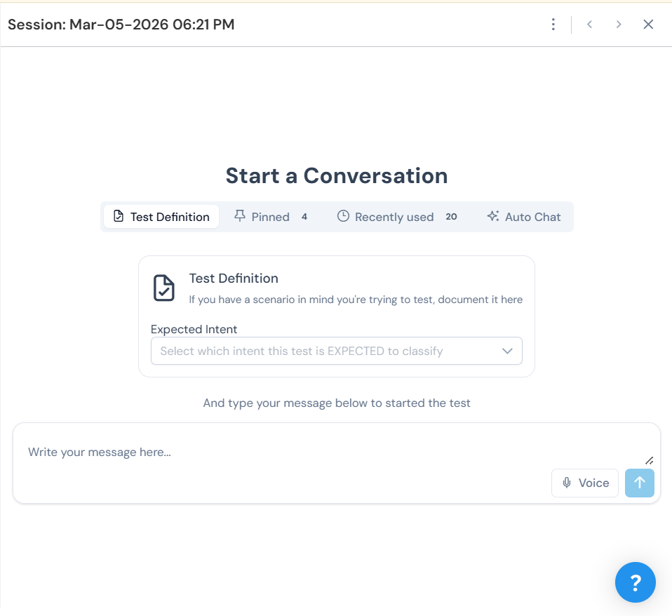Click the pin icon beside Pinned

tap(240, 216)
